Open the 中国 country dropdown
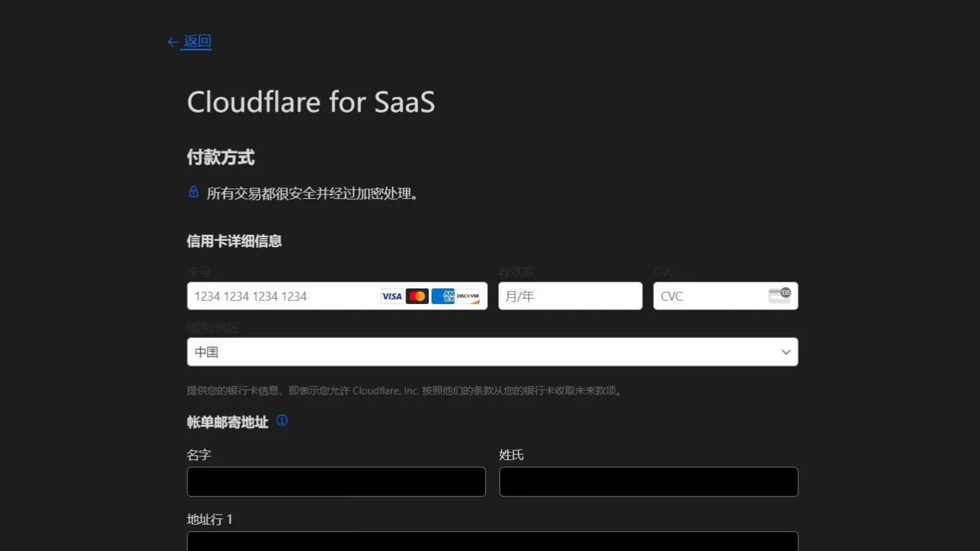 click(493, 352)
